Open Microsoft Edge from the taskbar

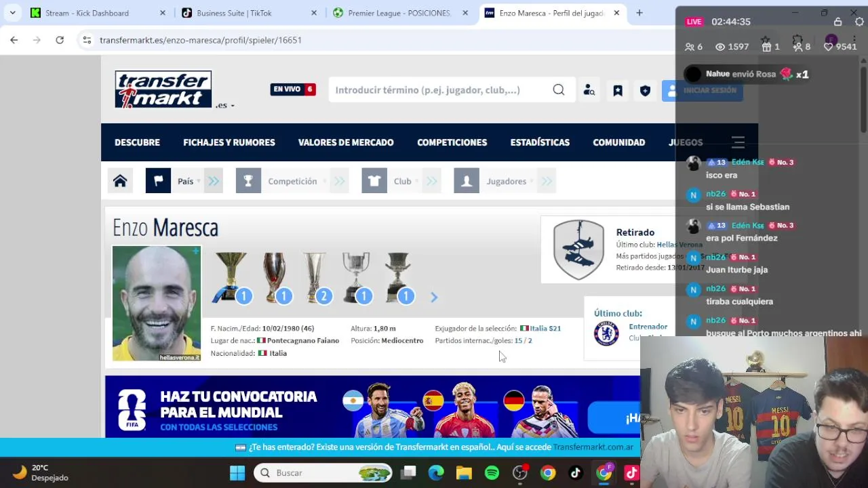coord(436,473)
